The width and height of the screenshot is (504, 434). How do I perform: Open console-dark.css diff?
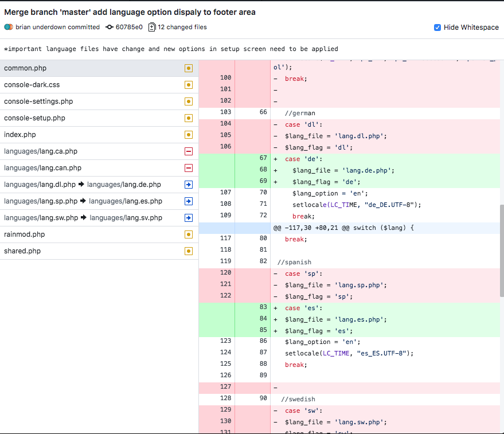click(99, 85)
